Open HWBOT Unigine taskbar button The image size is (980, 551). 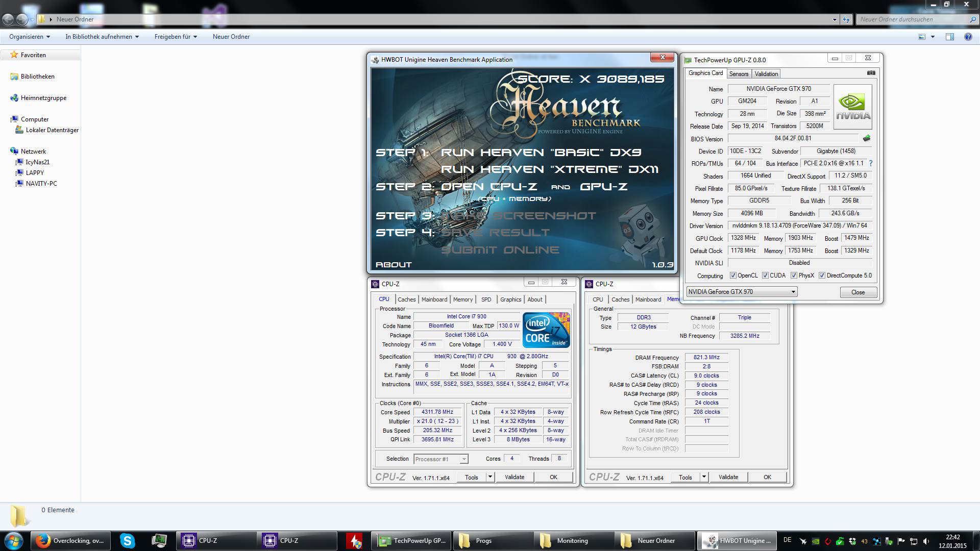coord(737,540)
